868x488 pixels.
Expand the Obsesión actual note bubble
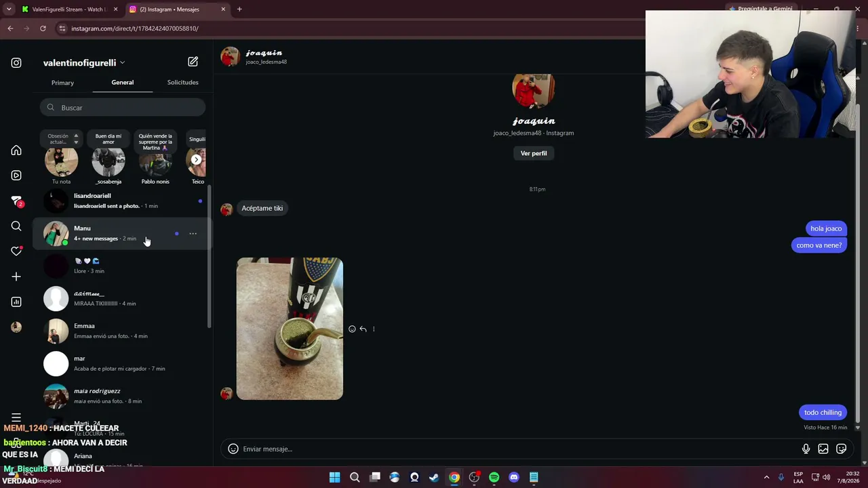[61, 139]
